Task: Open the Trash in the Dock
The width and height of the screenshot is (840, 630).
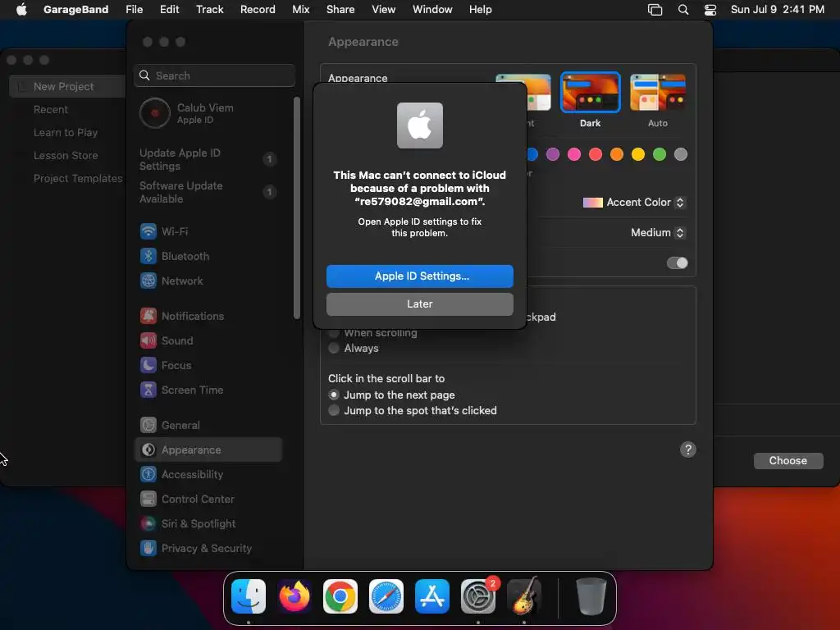Action: [591, 596]
